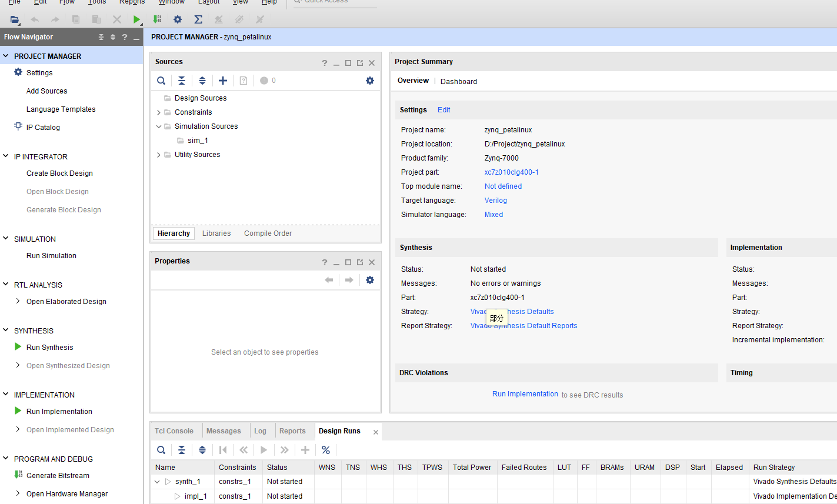
Task: Collapse RTL ANALYSIS section
Action: (x=6, y=285)
